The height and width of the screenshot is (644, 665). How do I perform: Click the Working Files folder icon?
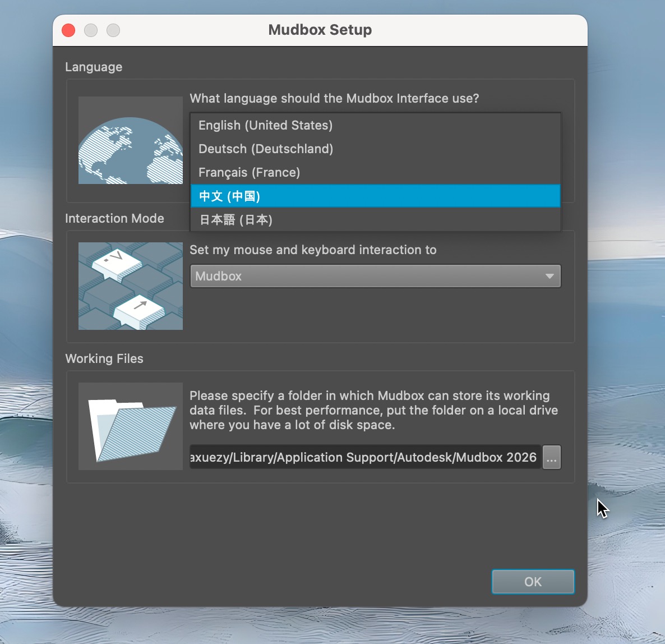[x=130, y=426]
